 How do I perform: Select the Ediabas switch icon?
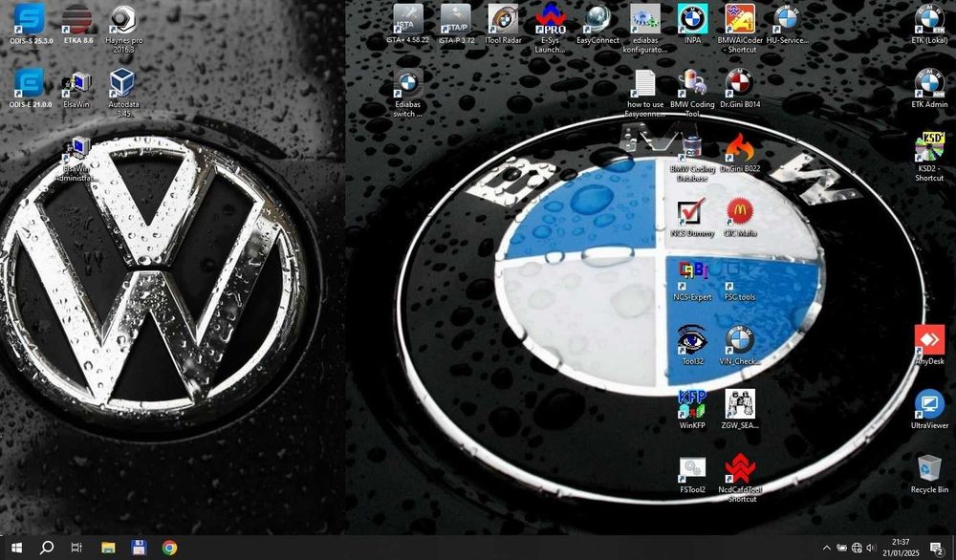pos(408,83)
